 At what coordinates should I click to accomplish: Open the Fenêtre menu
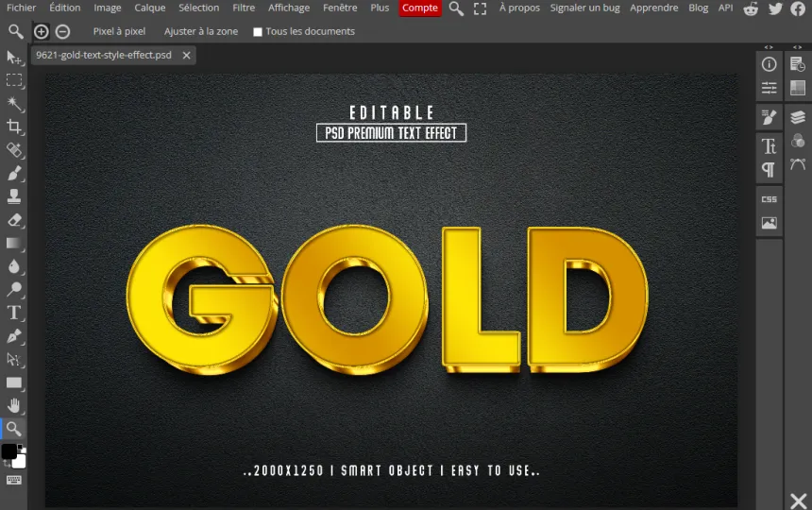coord(340,8)
